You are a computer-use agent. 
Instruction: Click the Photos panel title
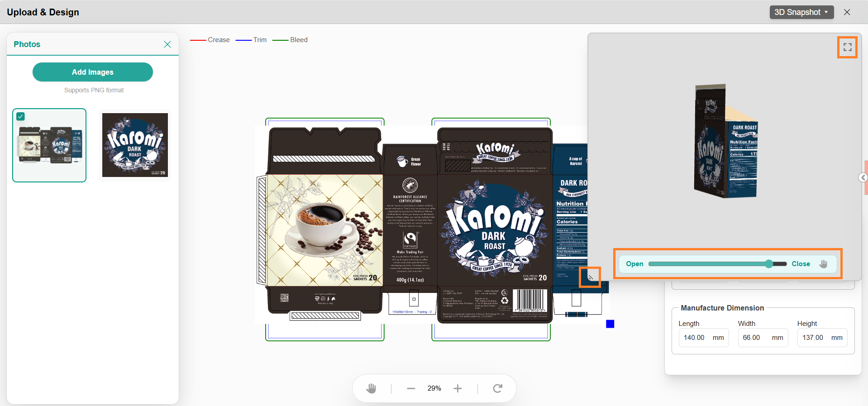pos(27,44)
